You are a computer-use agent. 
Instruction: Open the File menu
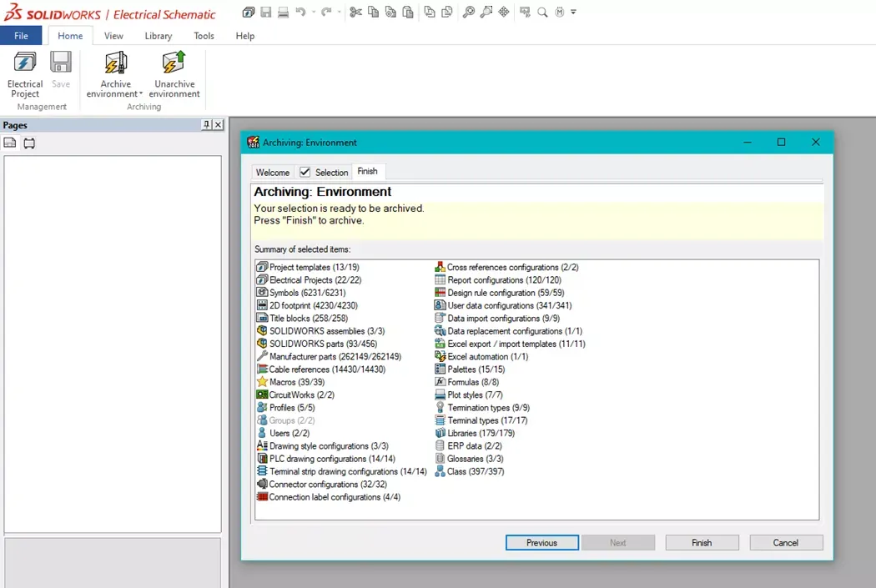(21, 35)
